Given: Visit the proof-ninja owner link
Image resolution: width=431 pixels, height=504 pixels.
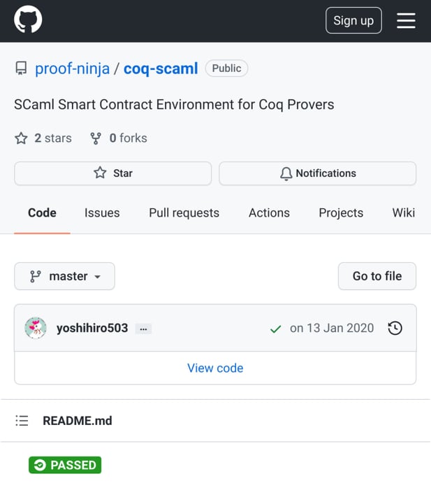Looking at the screenshot, I should tap(72, 69).
